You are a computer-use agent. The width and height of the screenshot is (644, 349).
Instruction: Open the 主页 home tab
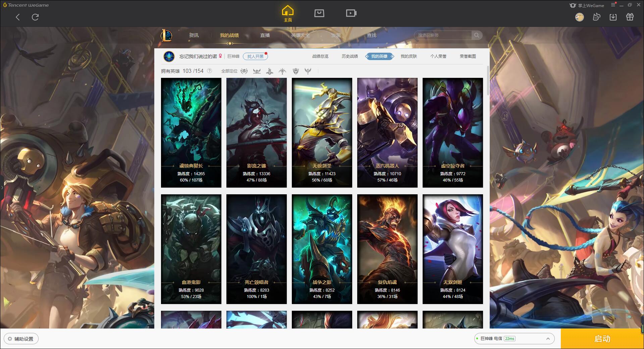288,14
